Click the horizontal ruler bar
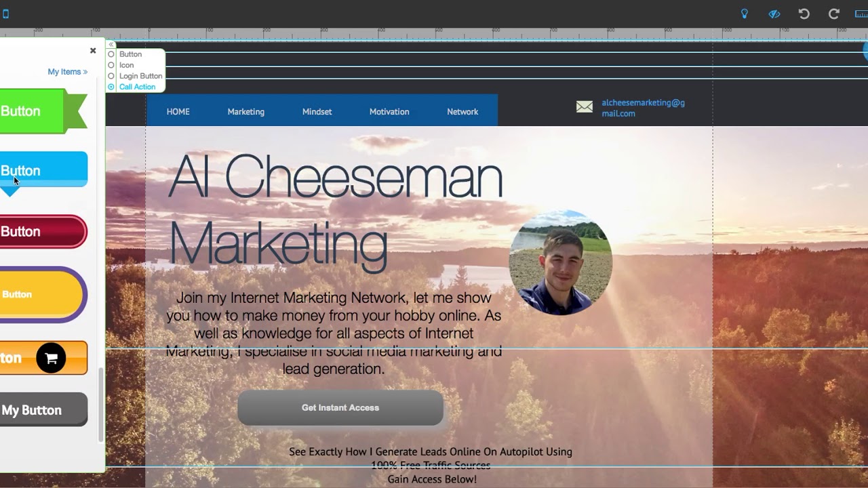Image resolution: width=868 pixels, height=488 pixels. (434, 31)
